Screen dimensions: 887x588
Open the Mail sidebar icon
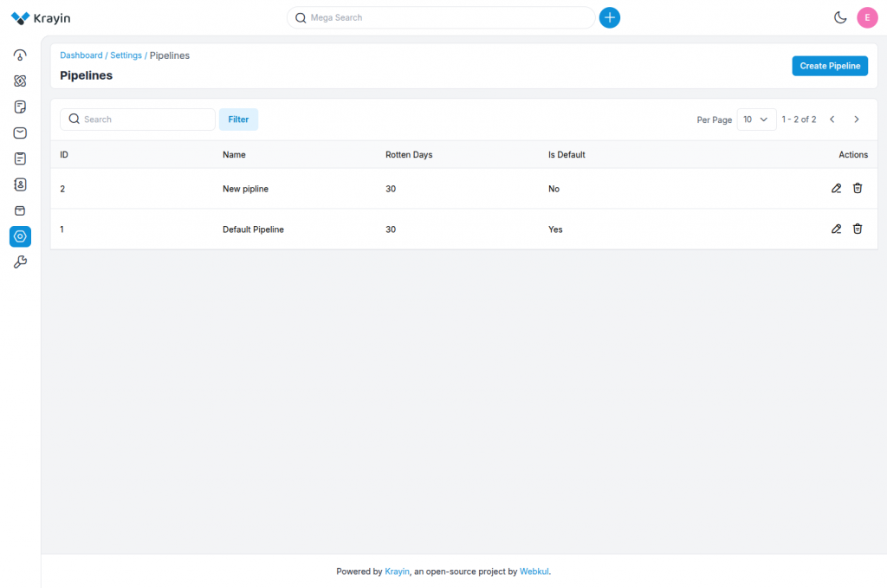point(20,132)
